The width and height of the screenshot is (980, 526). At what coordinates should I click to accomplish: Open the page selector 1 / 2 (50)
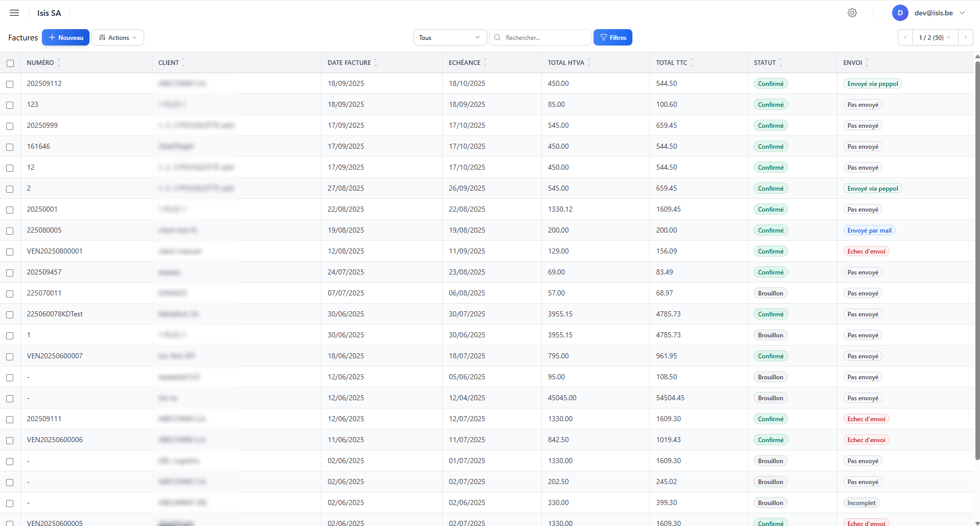click(x=935, y=37)
